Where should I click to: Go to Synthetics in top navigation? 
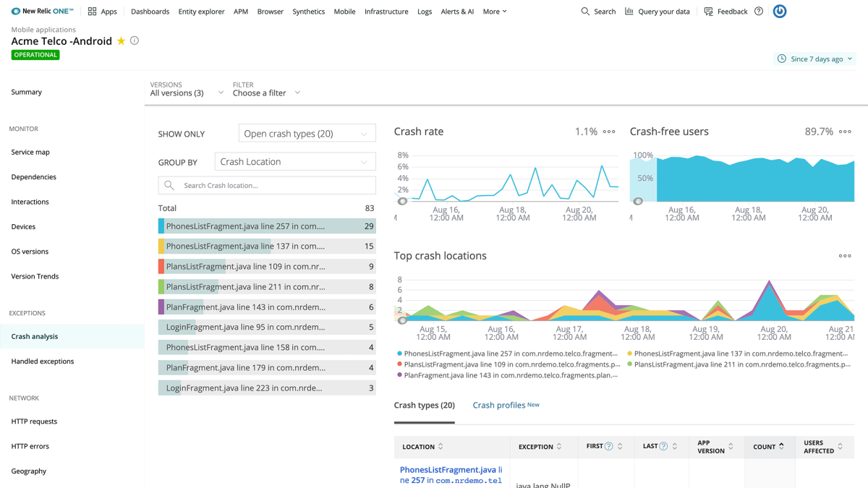[309, 12]
